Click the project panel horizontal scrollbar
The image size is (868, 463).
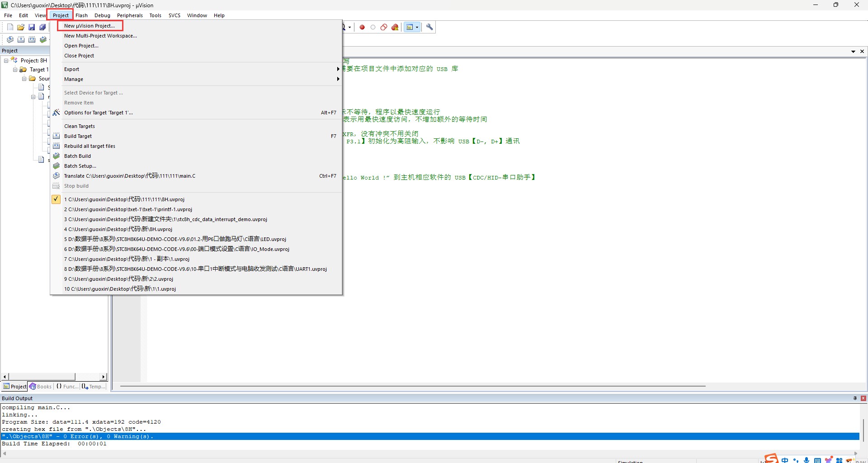point(42,377)
